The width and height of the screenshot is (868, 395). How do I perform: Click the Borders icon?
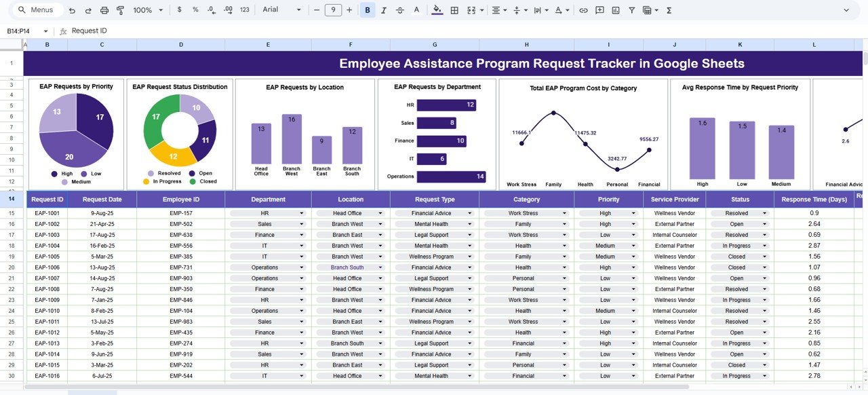pos(454,10)
